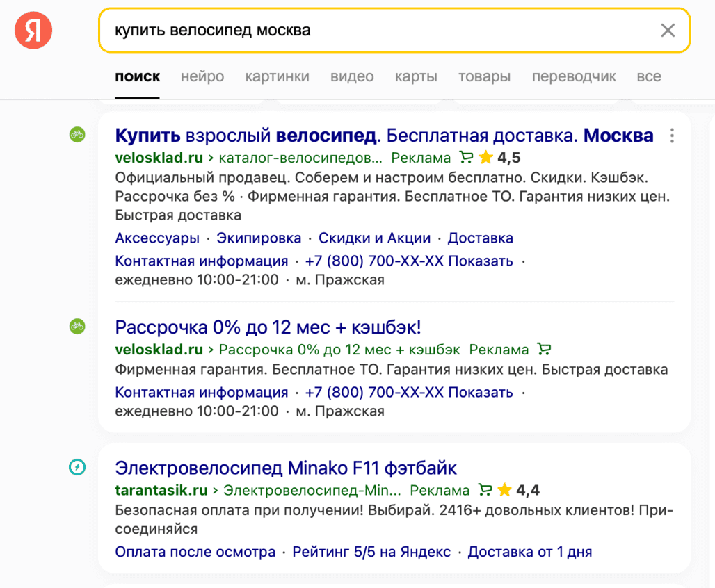Click 'ежедневно 10:00-21:00' in the Рассрочка ad

click(197, 411)
